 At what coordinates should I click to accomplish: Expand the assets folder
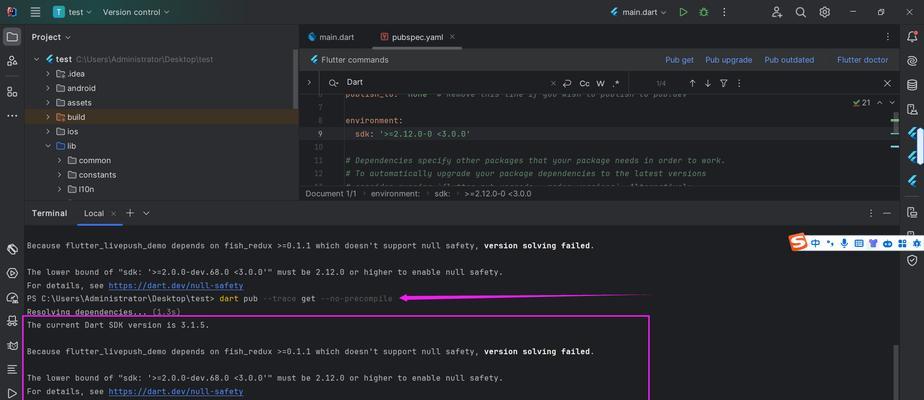pyautogui.click(x=48, y=103)
